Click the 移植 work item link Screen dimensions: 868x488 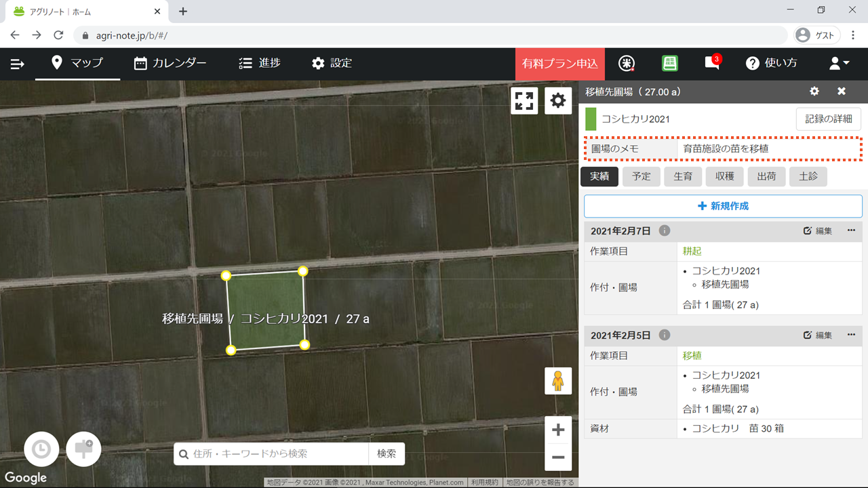[x=692, y=355]
